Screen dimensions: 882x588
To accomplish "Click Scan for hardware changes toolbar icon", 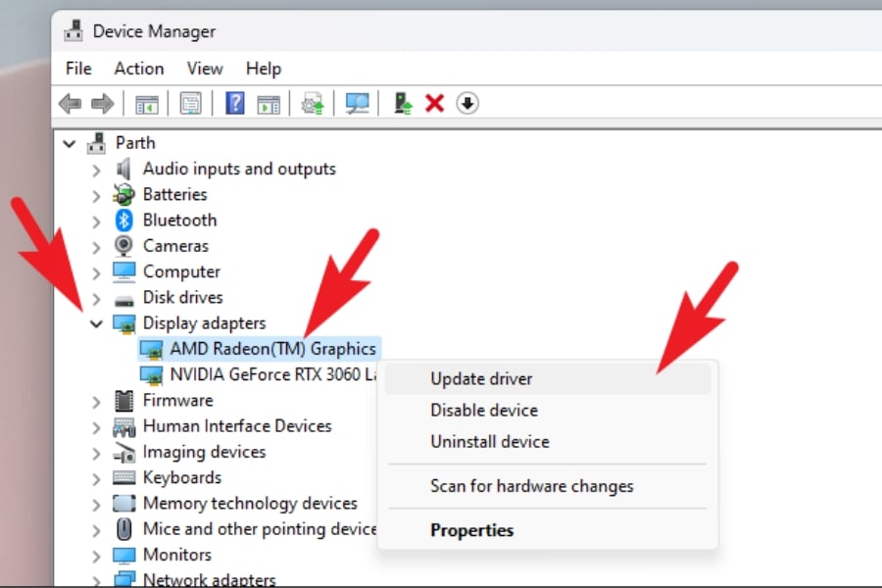I will [x=357, y=103].
